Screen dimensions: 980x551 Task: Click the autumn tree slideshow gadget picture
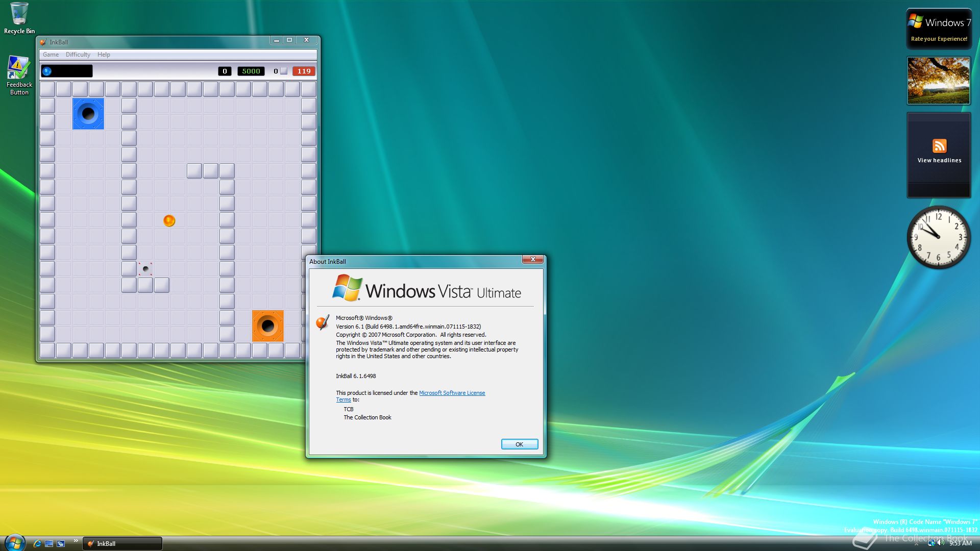click(x=938, y=81)
